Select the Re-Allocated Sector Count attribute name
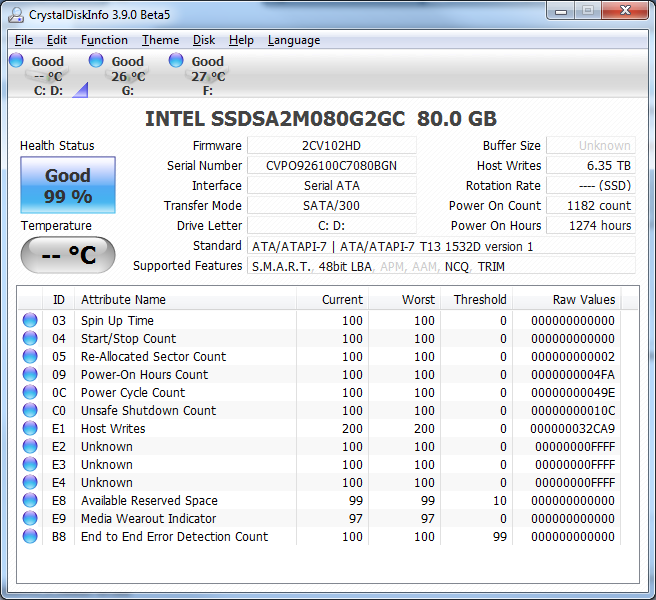 click(153, 356)
